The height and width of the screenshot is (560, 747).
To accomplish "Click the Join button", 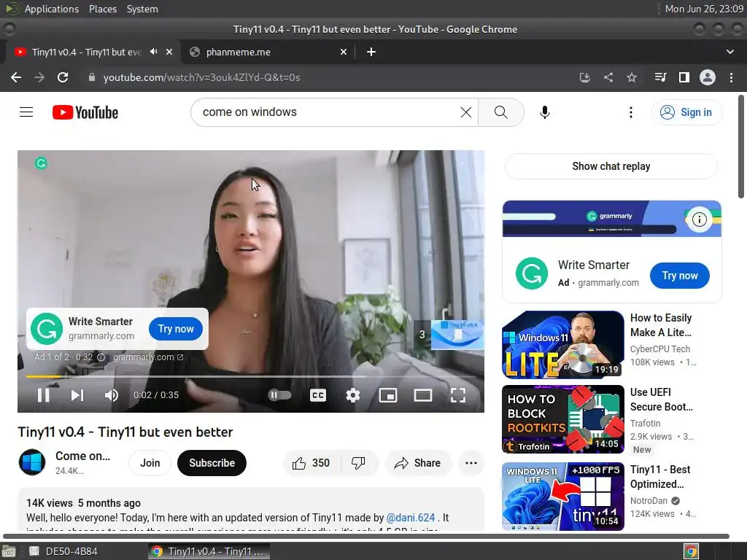I will tap(150, 463).
